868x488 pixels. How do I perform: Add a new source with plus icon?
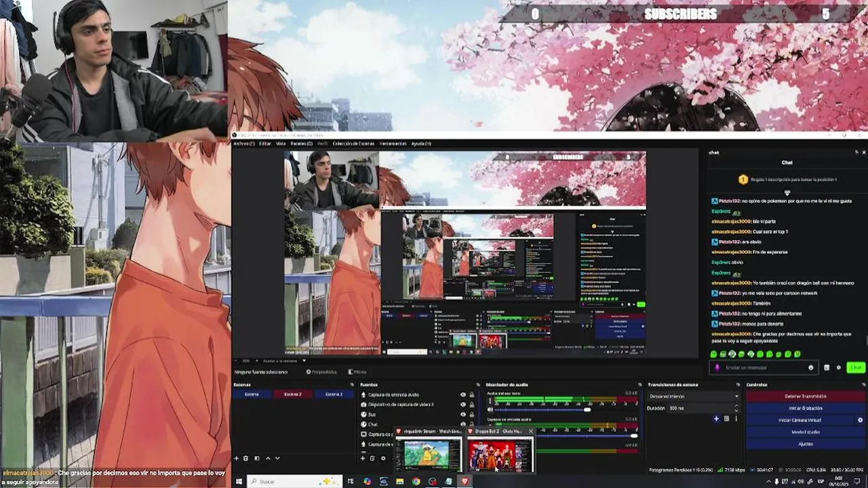[363, 458]
